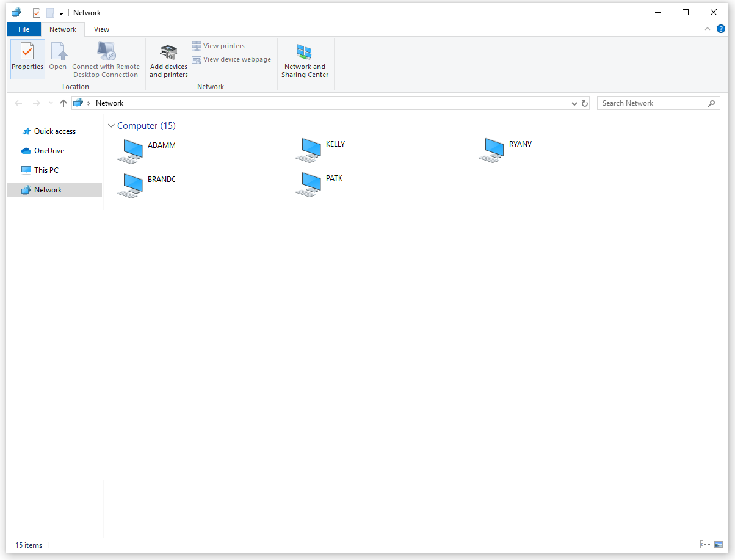Minimize the ribbon with chevron

click(x=708, y=29)
